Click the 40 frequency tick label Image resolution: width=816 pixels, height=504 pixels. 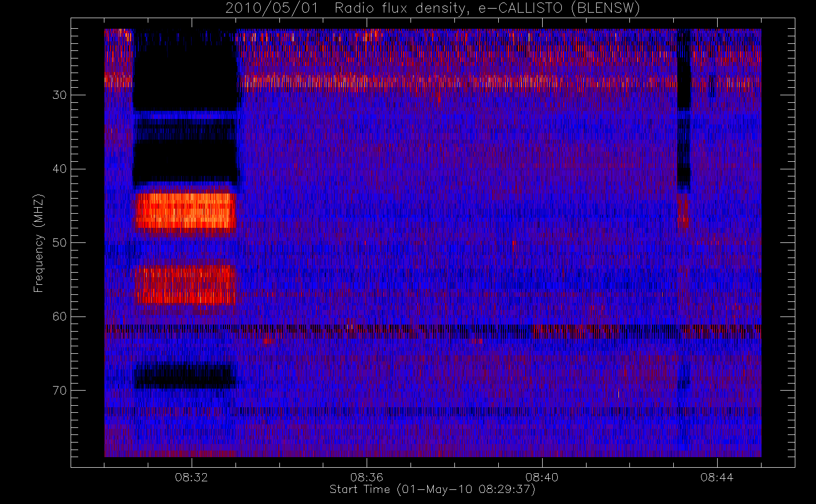60,169
